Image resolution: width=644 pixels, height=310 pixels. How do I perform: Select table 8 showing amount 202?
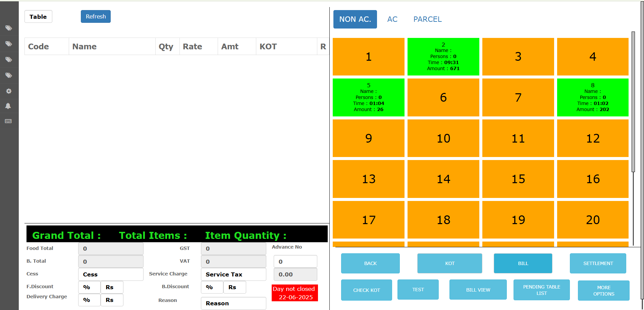click(x=593, y=98)
